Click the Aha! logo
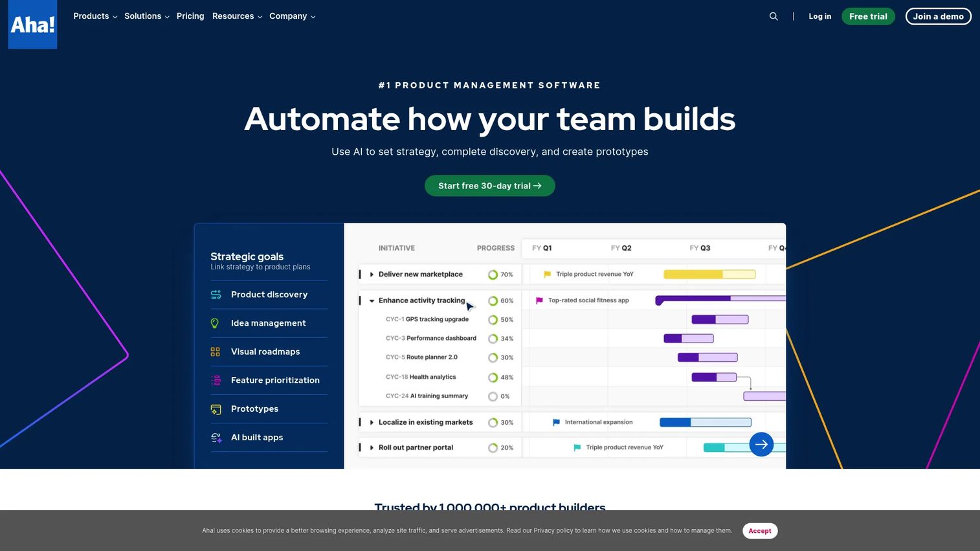 [x=32, y=24]
